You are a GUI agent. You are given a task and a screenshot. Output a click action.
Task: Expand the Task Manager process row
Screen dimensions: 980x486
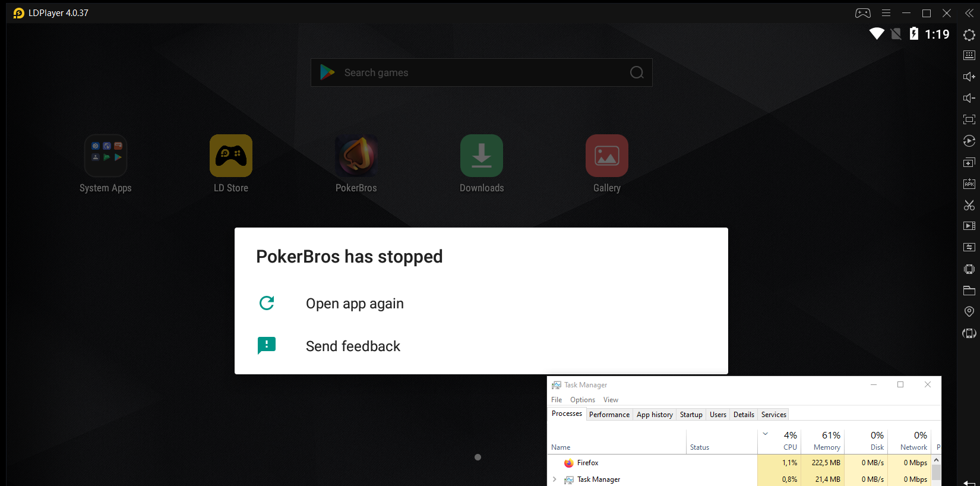555,479
